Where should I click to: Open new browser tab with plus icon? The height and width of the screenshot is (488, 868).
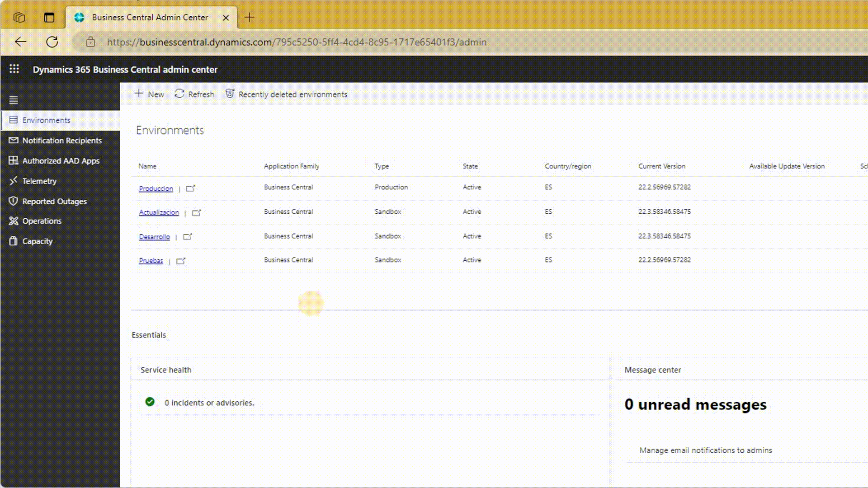click(x=249, y=18)
